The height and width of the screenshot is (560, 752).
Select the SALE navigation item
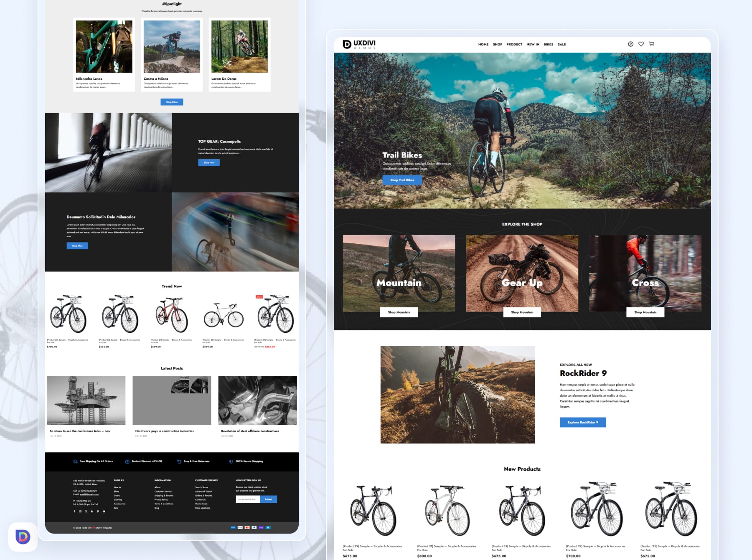tap(561, 44)
